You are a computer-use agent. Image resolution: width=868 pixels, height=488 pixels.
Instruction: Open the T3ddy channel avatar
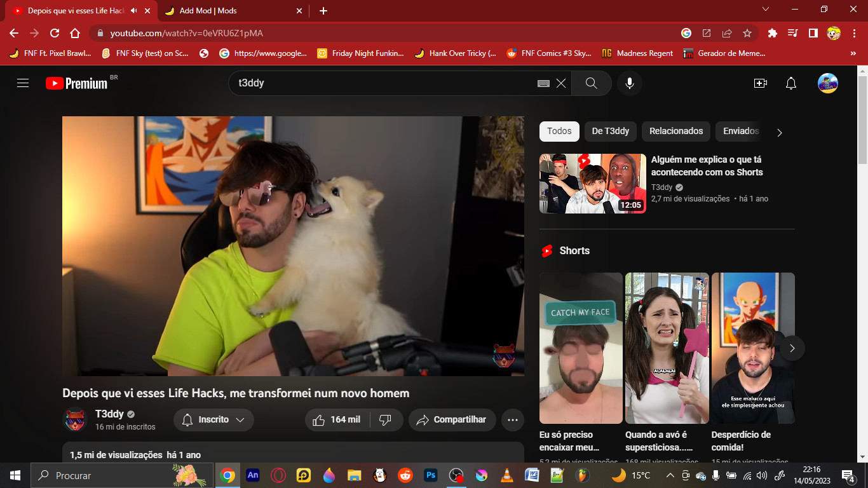pyautogui.click(x=75, y=420)
